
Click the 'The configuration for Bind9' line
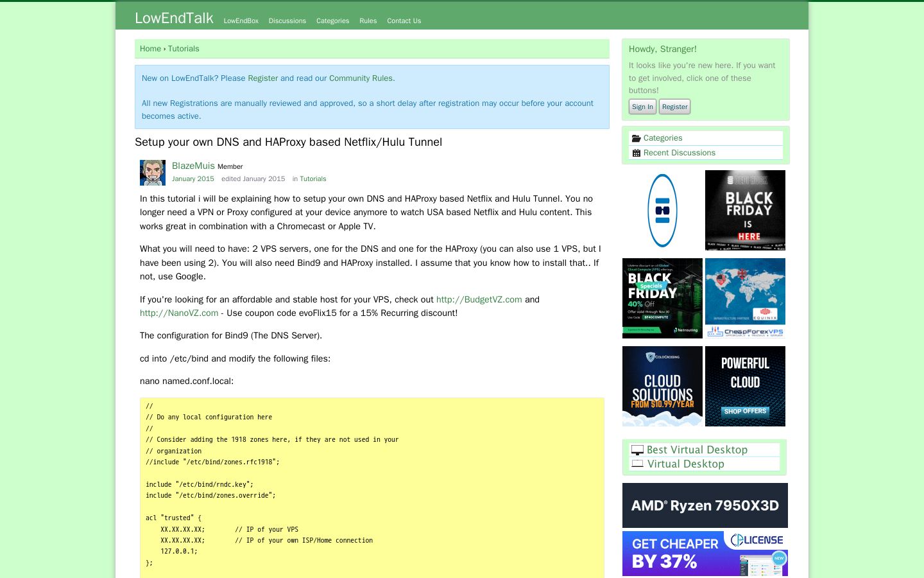point(231,336)
